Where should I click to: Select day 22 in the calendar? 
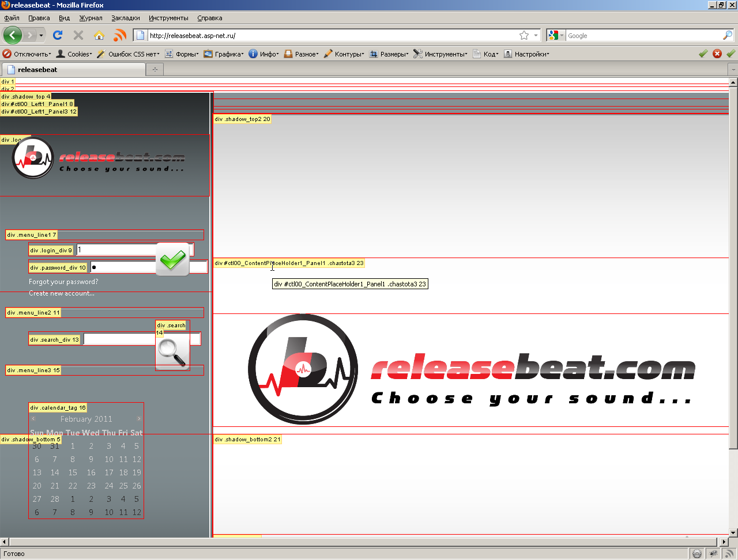(73, 486)
